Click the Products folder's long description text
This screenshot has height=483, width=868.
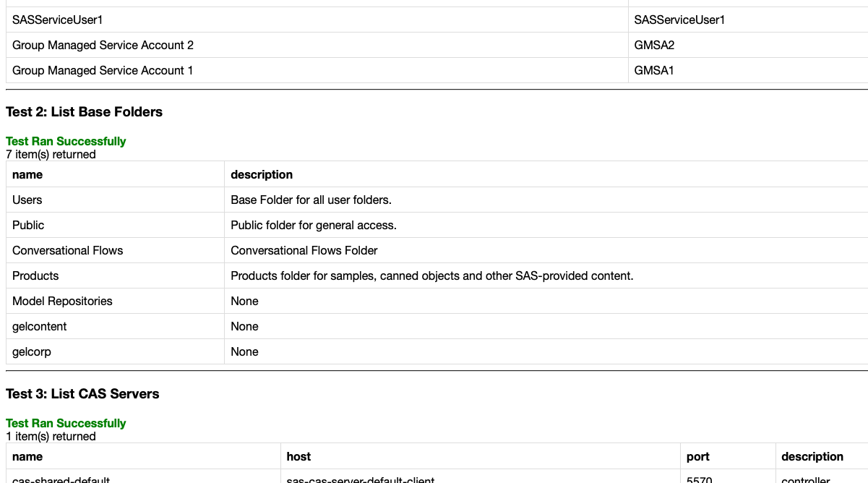click(x=431, y=275)
